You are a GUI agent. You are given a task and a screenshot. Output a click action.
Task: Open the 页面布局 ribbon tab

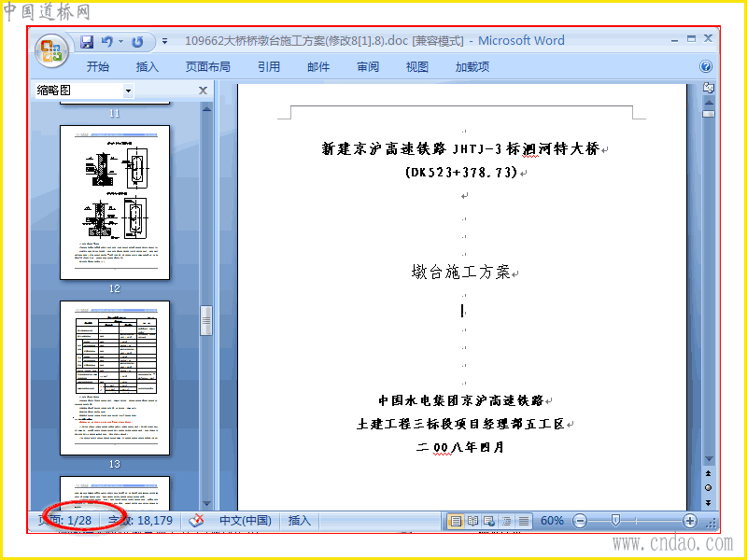click(207, 66)
